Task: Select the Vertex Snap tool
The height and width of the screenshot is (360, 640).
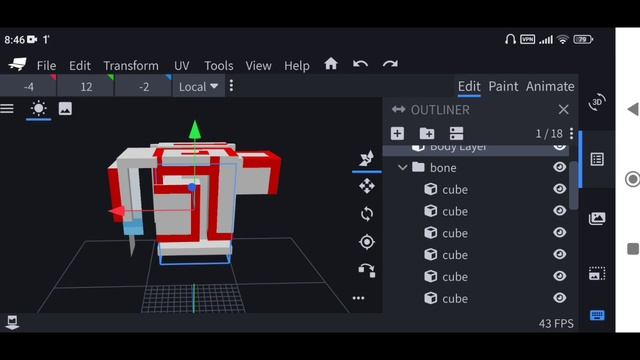Action: click(x=367, y=270)
